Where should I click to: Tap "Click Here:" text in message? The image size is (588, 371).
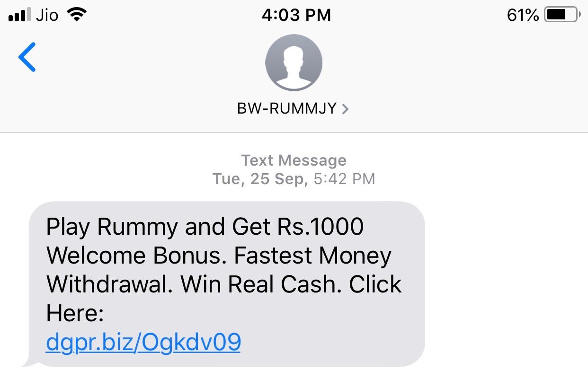coord(224,299)
